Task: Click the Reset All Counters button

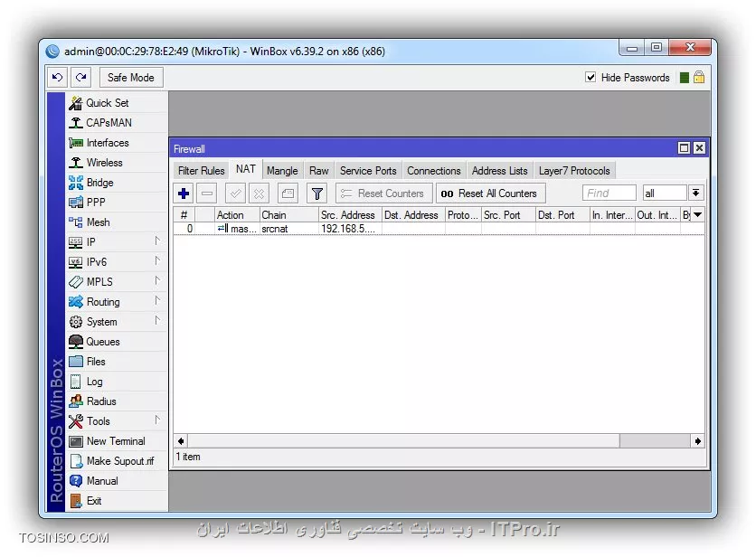Action: pos(490,194)
